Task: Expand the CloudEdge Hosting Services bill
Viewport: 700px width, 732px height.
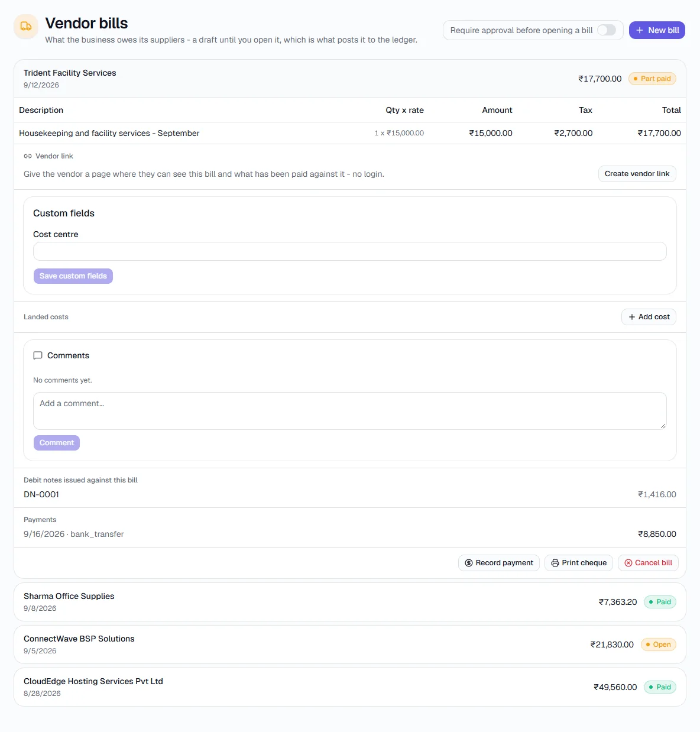Action: (350, 687)
